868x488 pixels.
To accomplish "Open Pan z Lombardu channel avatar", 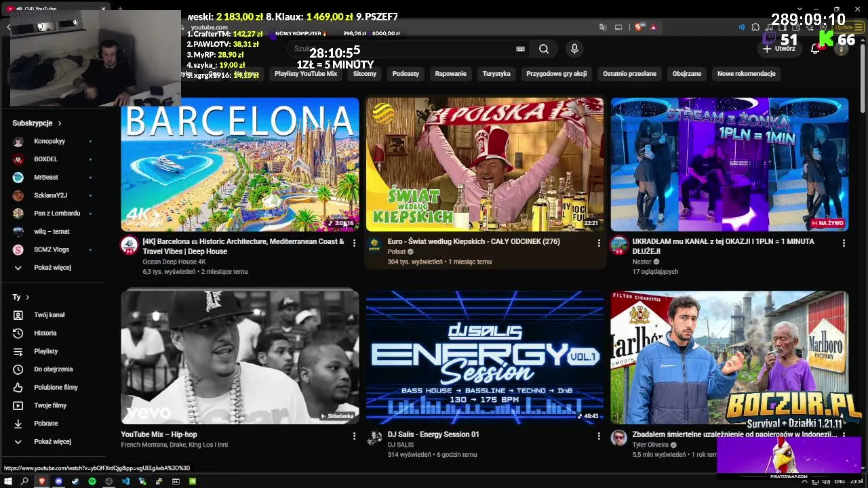I will [18, 213].
